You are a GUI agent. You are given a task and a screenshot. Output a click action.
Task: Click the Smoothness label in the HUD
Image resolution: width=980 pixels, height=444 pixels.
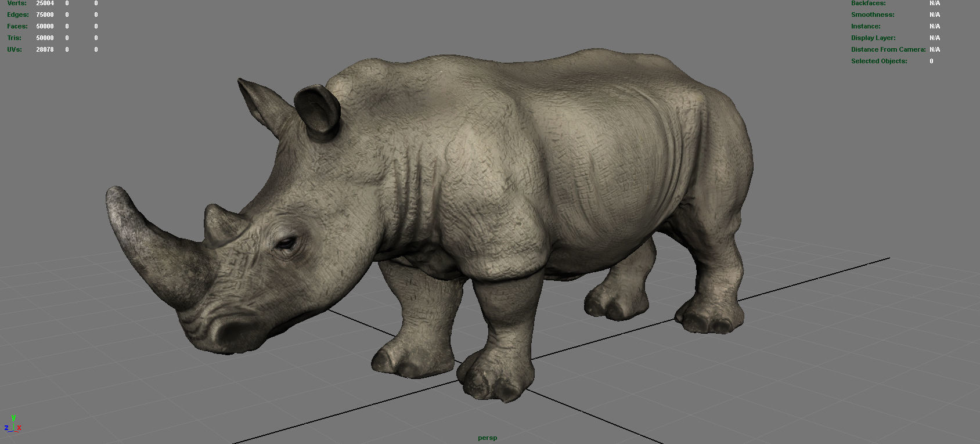point(873,15)
